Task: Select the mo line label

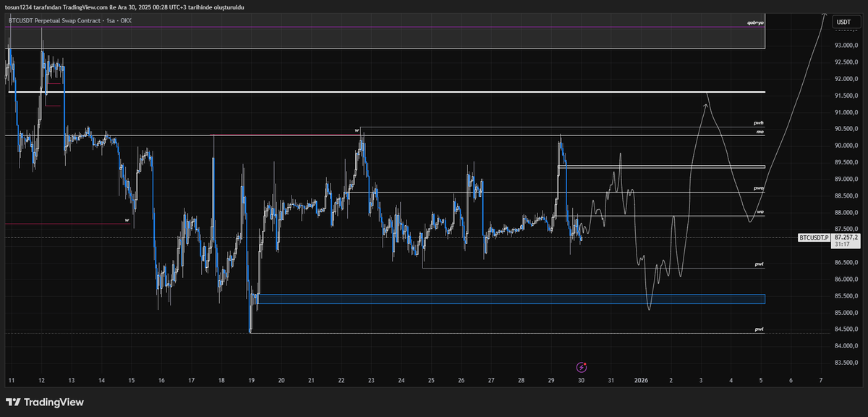Action: coord(760,132)
